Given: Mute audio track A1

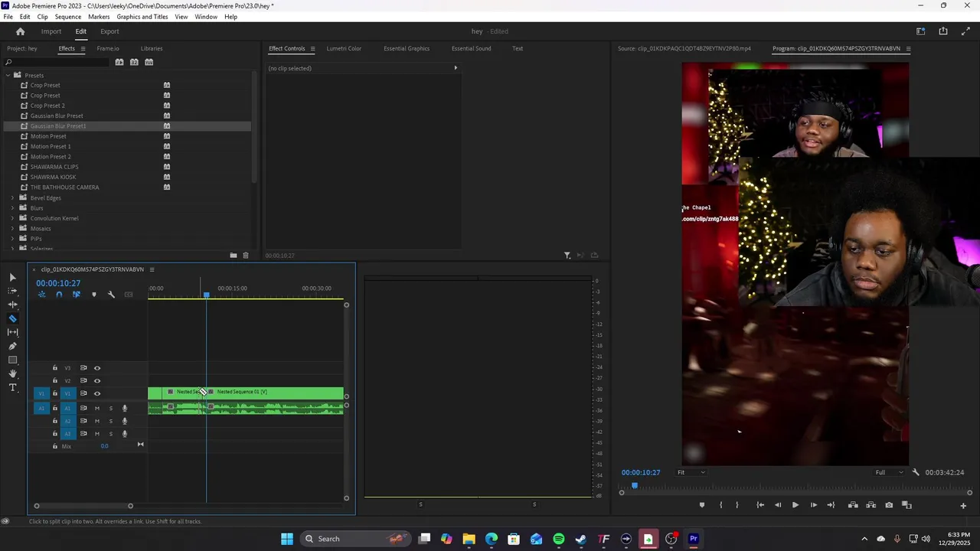Looking at the screenshot, I should (97, 408).
